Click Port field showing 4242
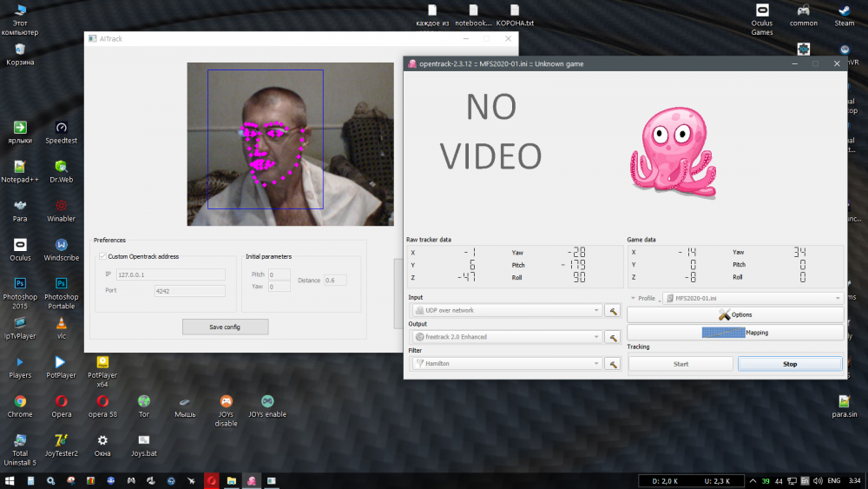 [190, 291]
